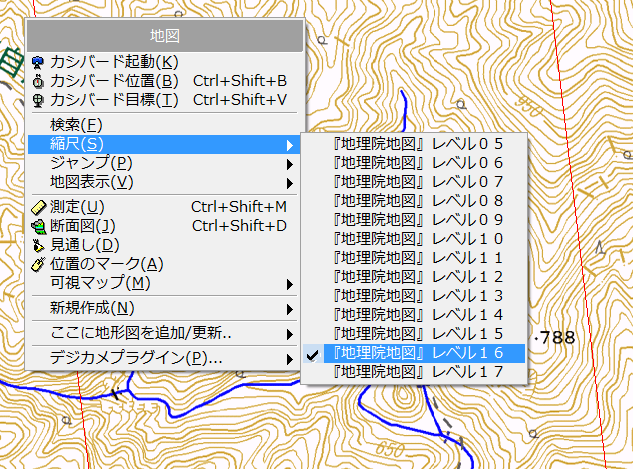This screenshot has width=633, height=469.
Task: Select 地理院地図 レベル12 scale
Action: [414, 277]
